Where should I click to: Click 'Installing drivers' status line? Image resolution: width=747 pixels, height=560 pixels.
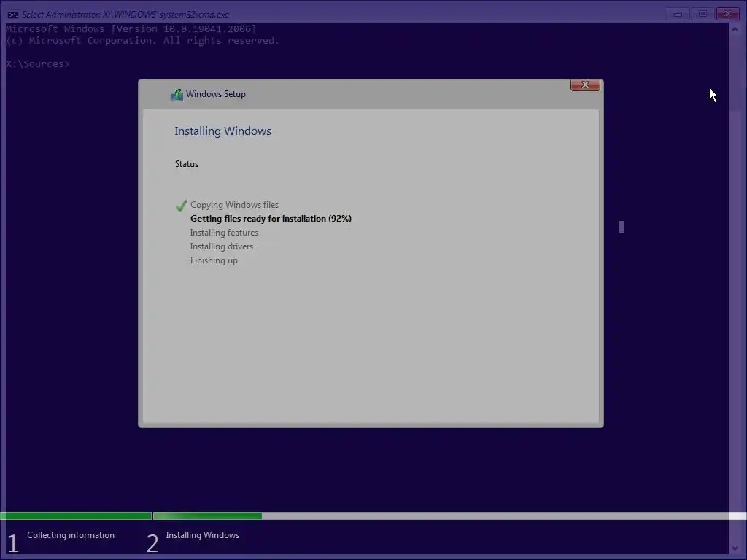(x=222, y=246)
